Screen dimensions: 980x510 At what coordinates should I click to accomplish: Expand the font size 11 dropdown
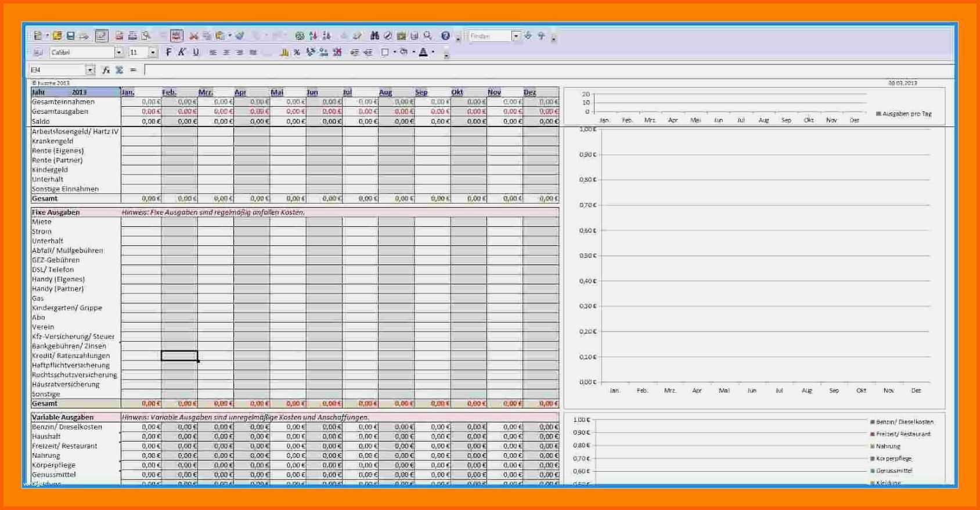click(153, 53)
